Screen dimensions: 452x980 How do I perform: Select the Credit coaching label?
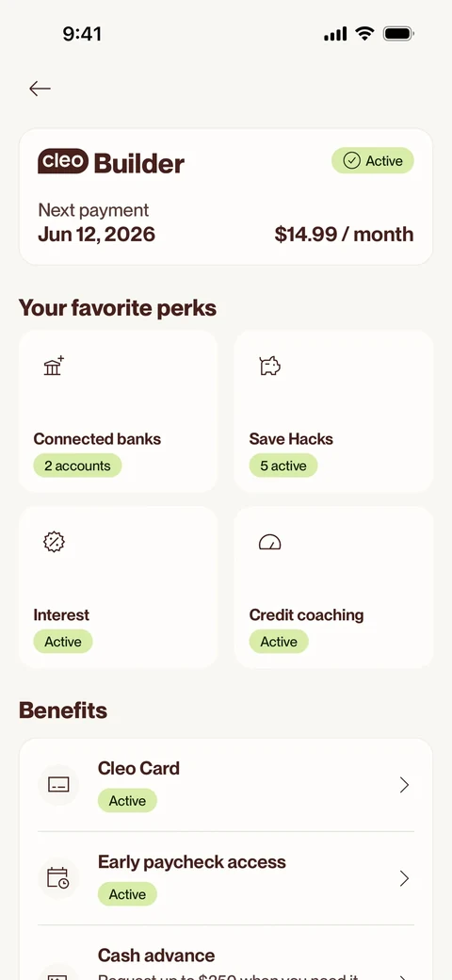click(306, 615)
